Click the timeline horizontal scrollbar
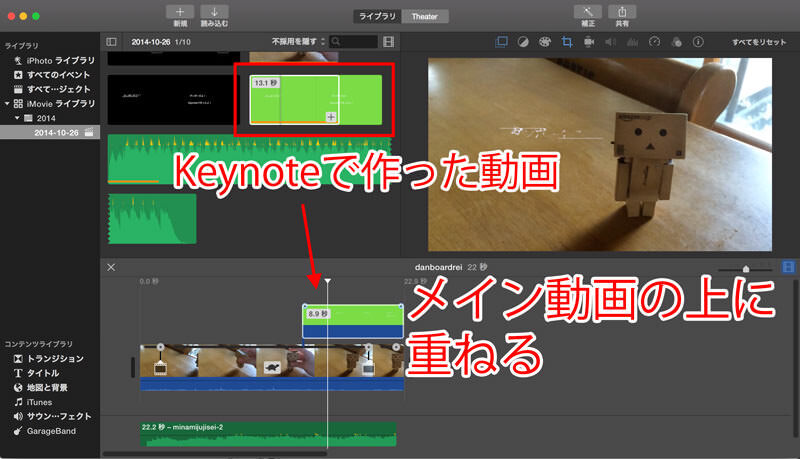This screenshot has width=800, height=459. pos(215,453)
